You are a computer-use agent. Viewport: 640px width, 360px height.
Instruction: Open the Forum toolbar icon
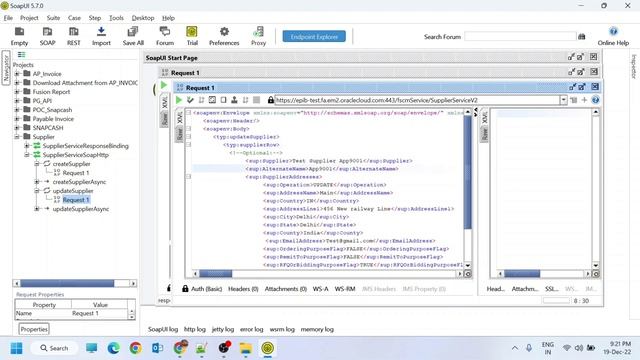click(x=165, y=36)
